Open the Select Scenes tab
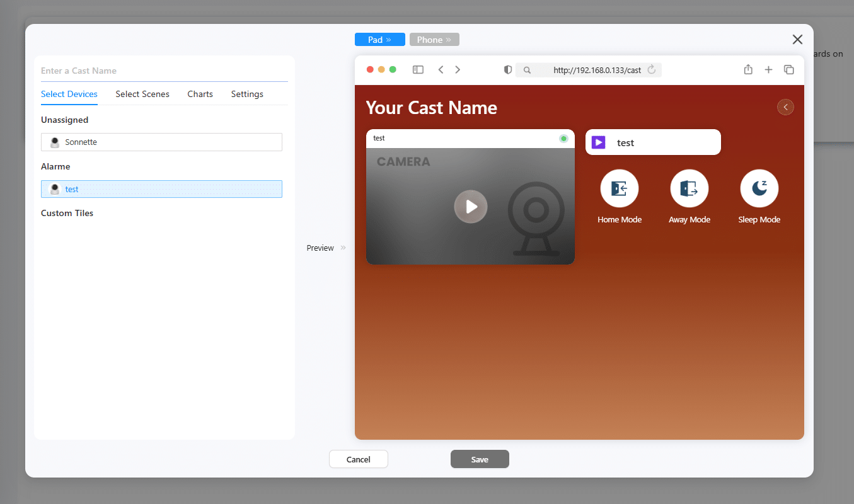This screenshot has height=504, width=854. [x=142, y=94]
